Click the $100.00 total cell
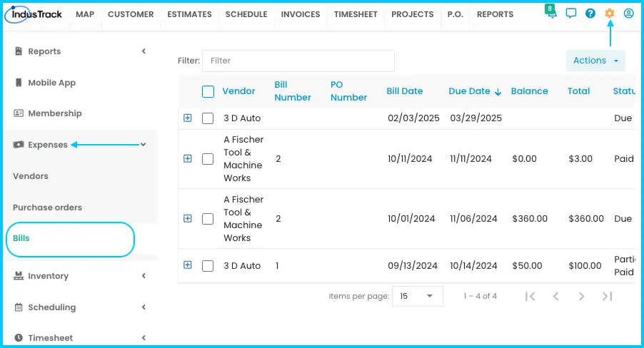The height and width of the screenshot is (348, 644). [x=585, y=266]
